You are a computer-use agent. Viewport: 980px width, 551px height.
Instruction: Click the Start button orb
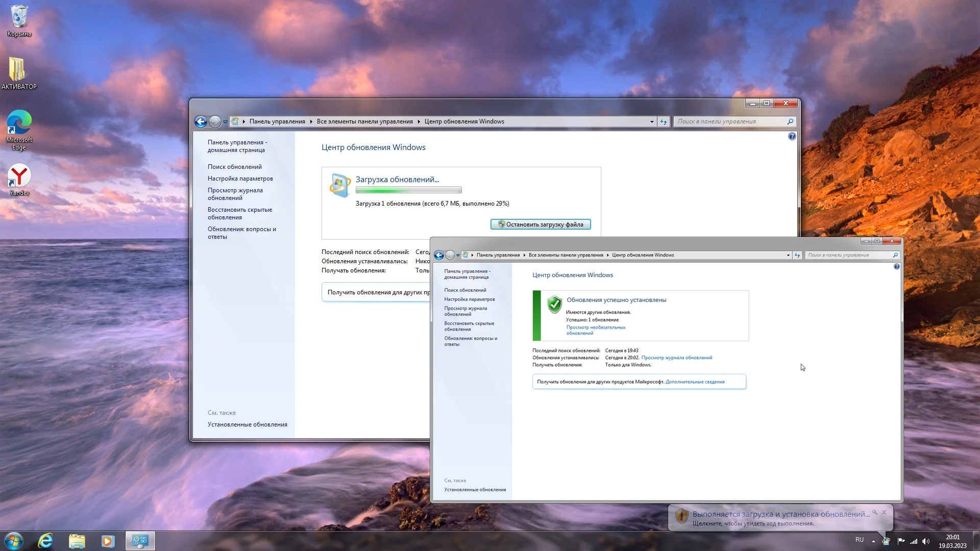point(14,541)
